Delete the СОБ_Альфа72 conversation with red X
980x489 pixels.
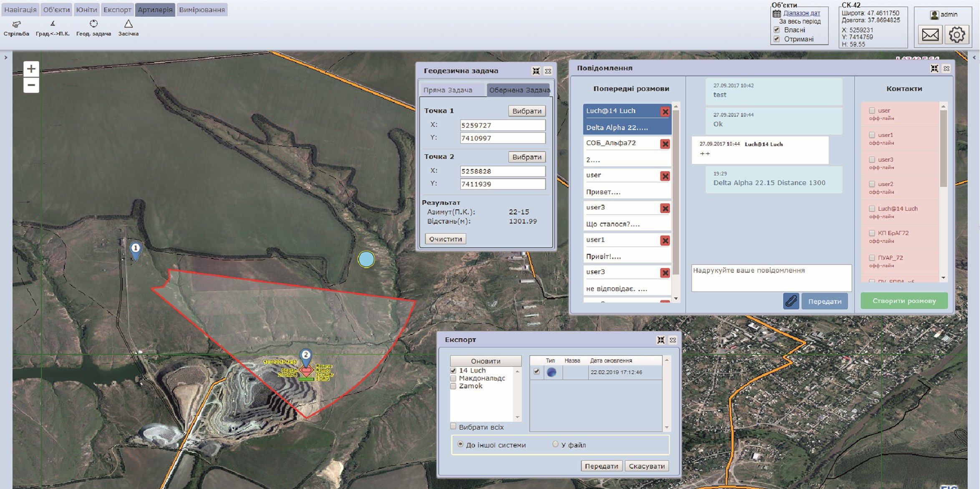point(665,144)
